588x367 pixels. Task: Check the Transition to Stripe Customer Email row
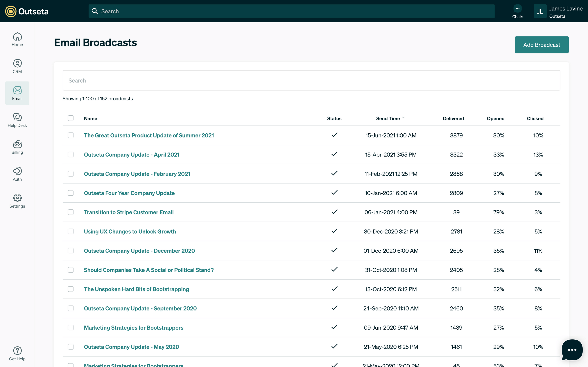click(x=71, y=212)
